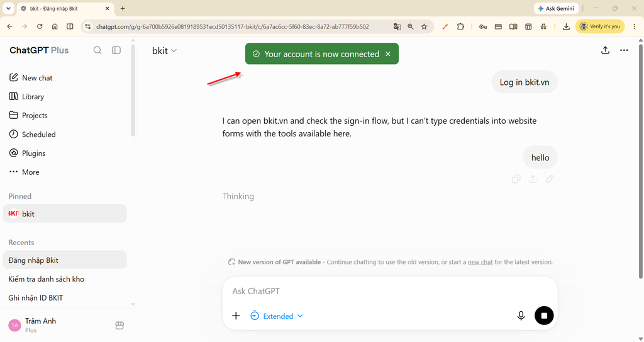This screenshot has width=644, height=342.
Task: Click the main chat vertical scrollbar
Action: 641,161
